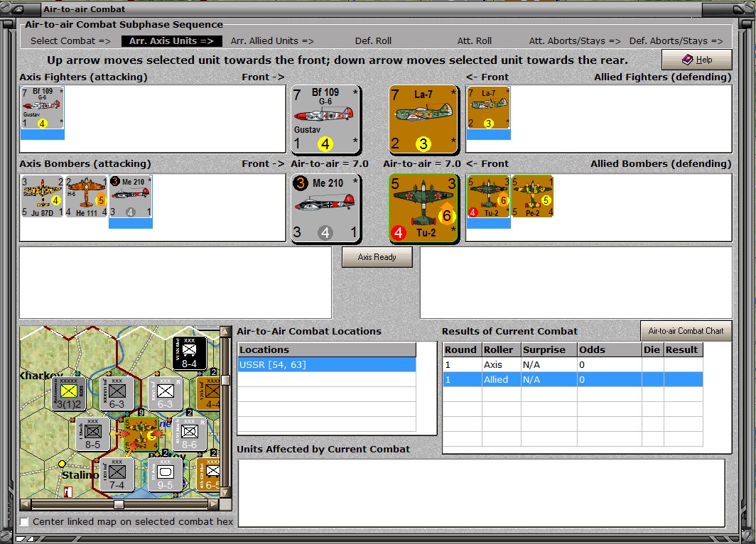Select the Axis row in combat results
Viewport: 756px width, 544px height.
point(573,365)
